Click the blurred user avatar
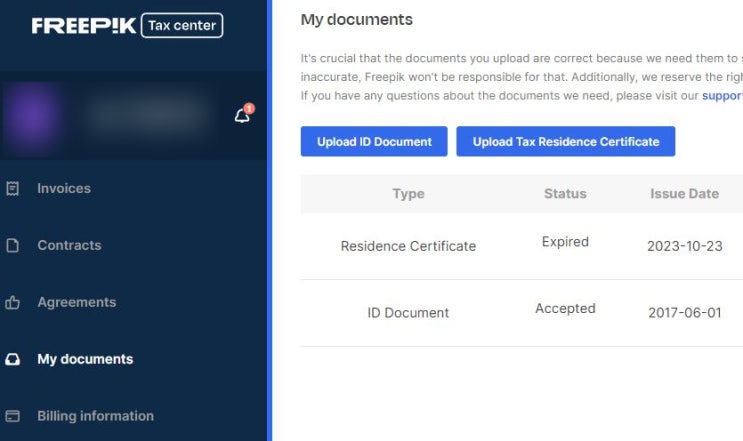The height and width of the screenshot is (441, 743). coord(32,116)
